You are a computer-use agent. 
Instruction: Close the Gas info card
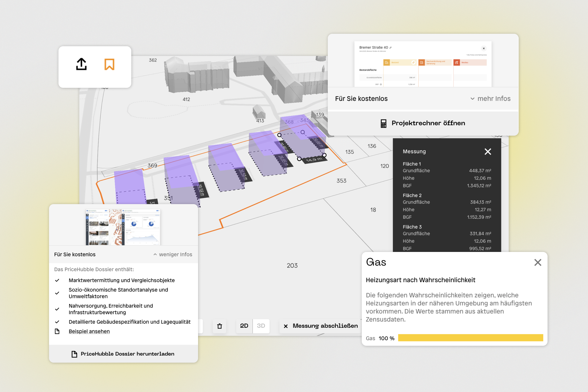(x=538, y=262)
